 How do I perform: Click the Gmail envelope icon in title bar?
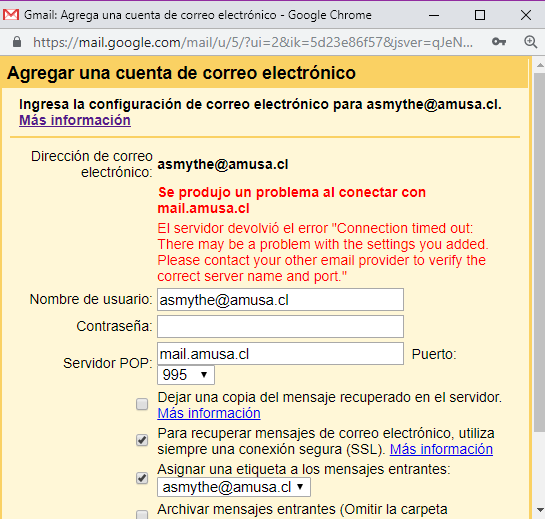click(x=11, y=15)
